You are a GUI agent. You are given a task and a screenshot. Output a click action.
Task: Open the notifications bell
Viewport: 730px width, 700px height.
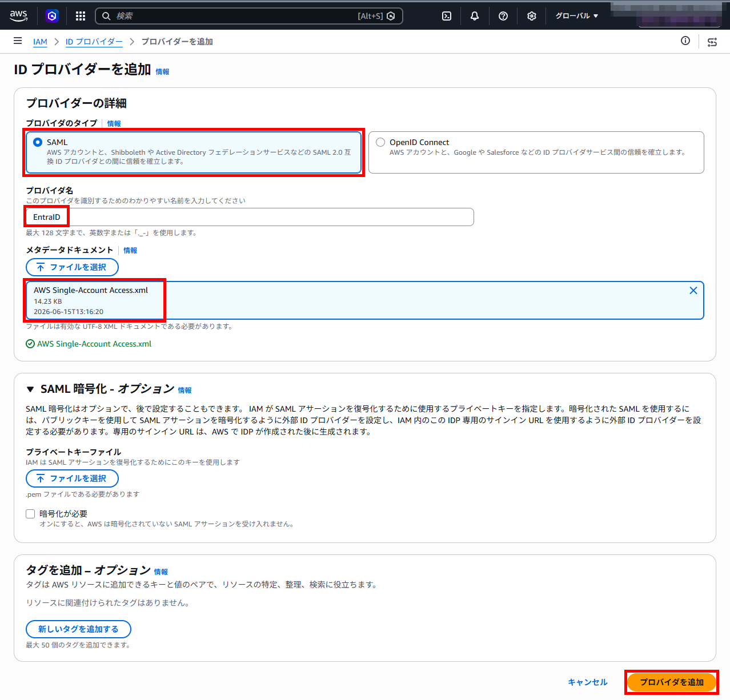point(475,16)
